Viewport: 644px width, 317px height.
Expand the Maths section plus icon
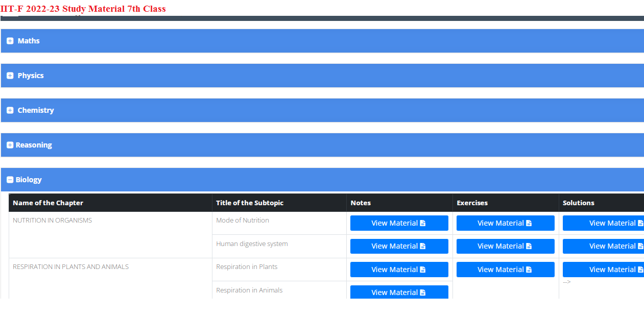point(10,41)
